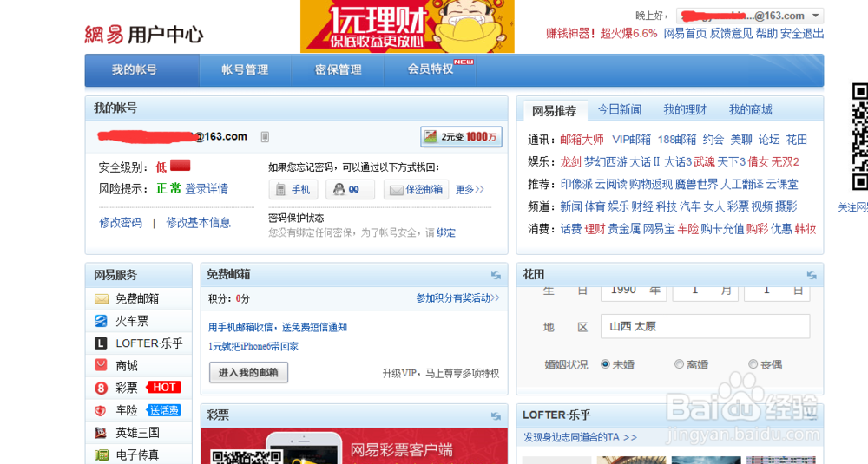Recover password via 保密邮箱 button
The height and width of the screenshot is (464, 868).
(x=416, y=189)
